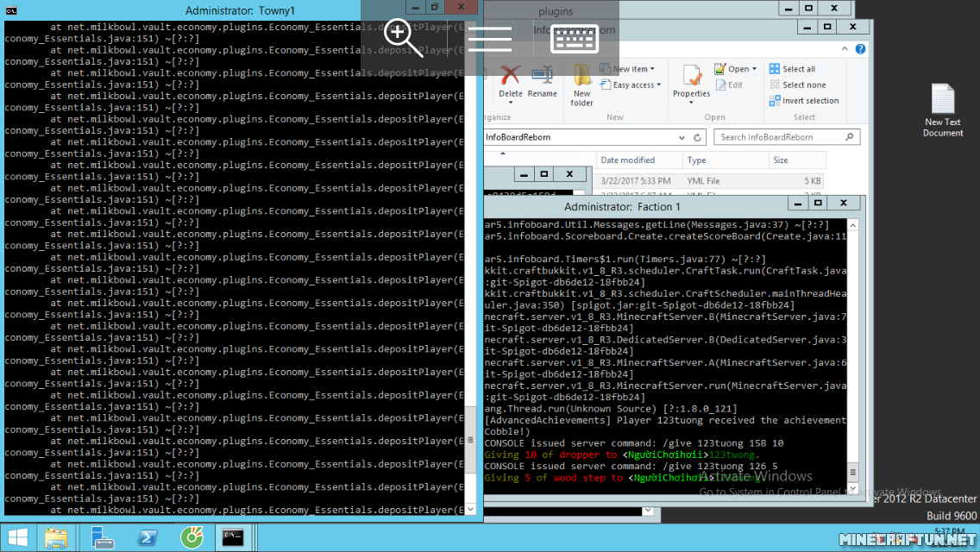Click Select all in ribbon
980x552 pixels.
point(792,69)
